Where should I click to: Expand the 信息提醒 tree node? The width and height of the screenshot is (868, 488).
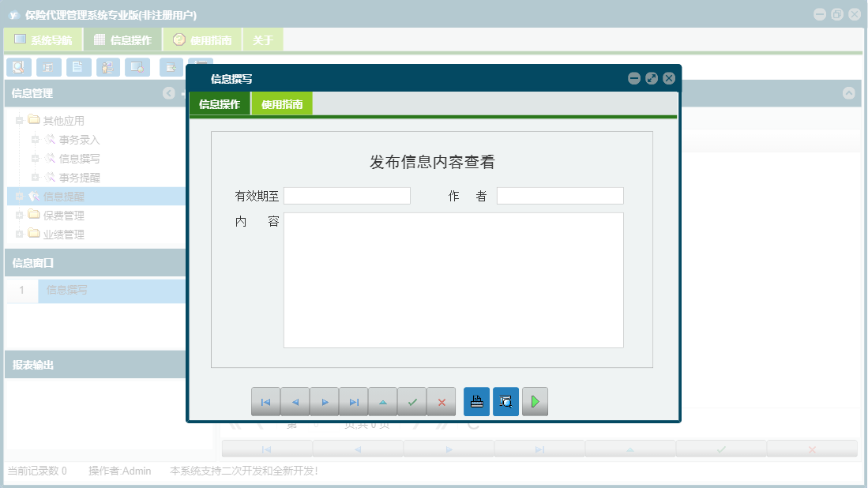(x=20, y=197)
